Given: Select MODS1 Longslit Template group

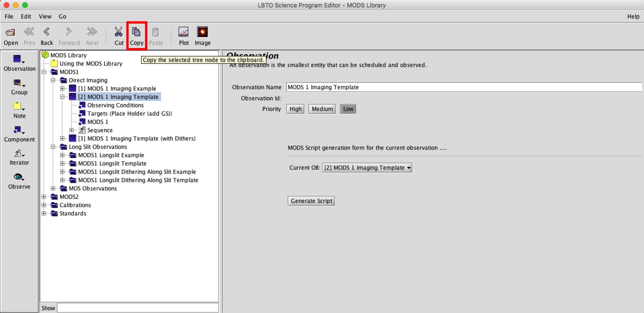Looking at the screenshot, I should click(112, 163).
